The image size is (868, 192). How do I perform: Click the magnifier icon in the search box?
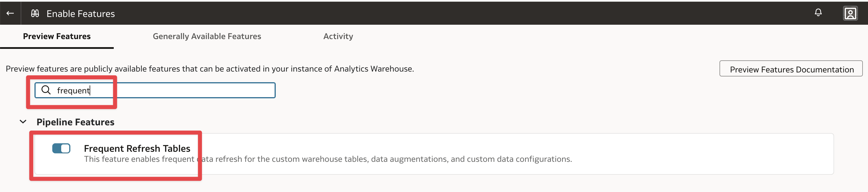click(46, 90)
